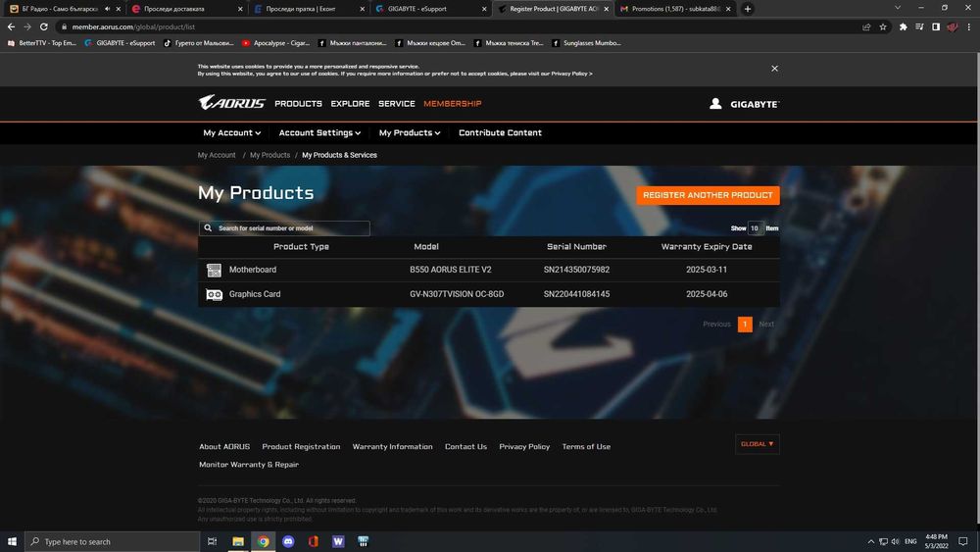980x552 pixels.
Task: Open the SERVICE menu
Action: (396, 104)
